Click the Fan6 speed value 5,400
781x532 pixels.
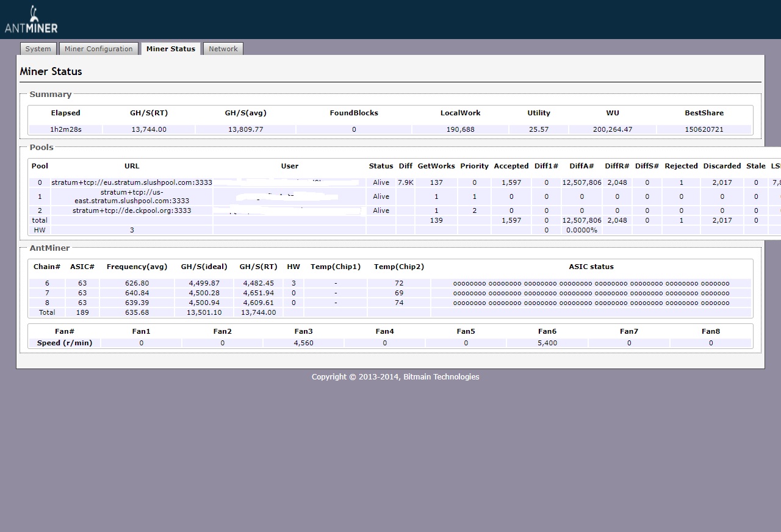[x=547, y=343]
